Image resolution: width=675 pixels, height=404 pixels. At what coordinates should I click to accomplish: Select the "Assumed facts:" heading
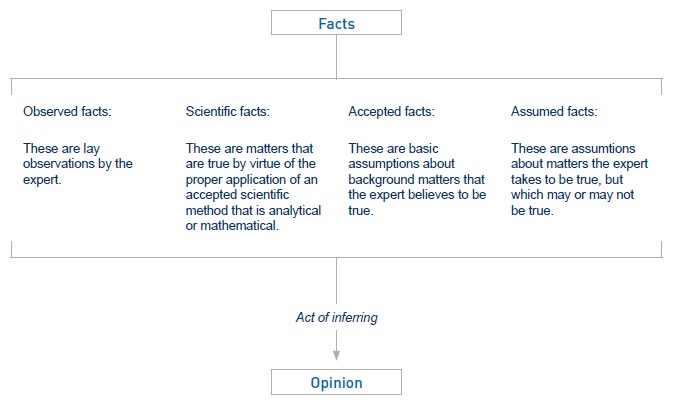pyautogui.click(x=553, y=110)
